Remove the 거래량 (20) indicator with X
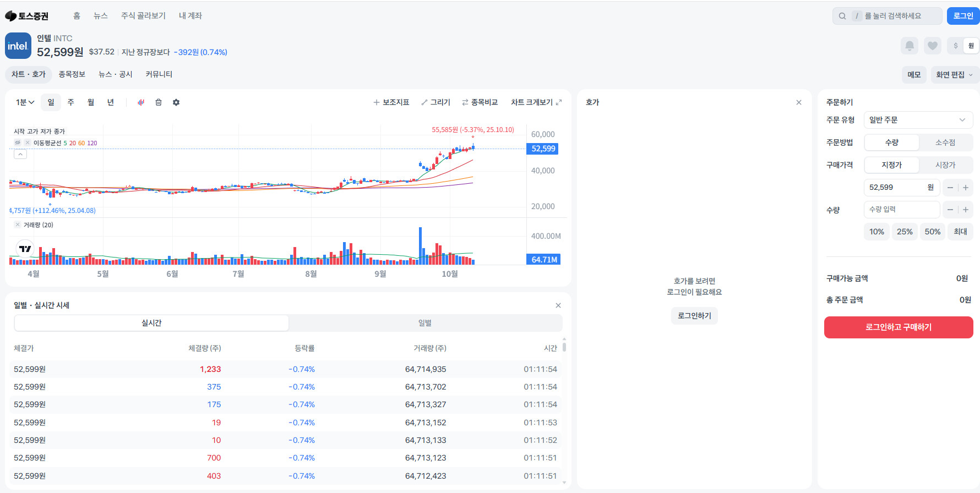The image size is (980, 493). point(18,224)
